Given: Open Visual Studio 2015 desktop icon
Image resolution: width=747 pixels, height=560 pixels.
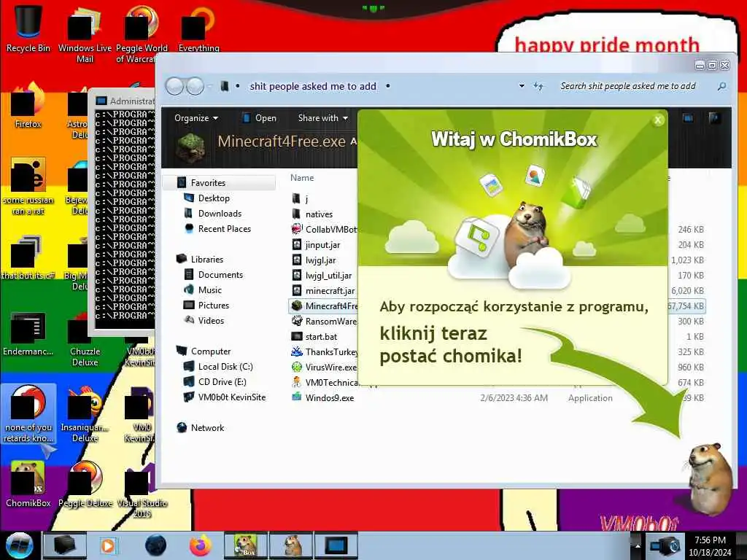Looking at the screenshot, I should (x=142, y=491).
